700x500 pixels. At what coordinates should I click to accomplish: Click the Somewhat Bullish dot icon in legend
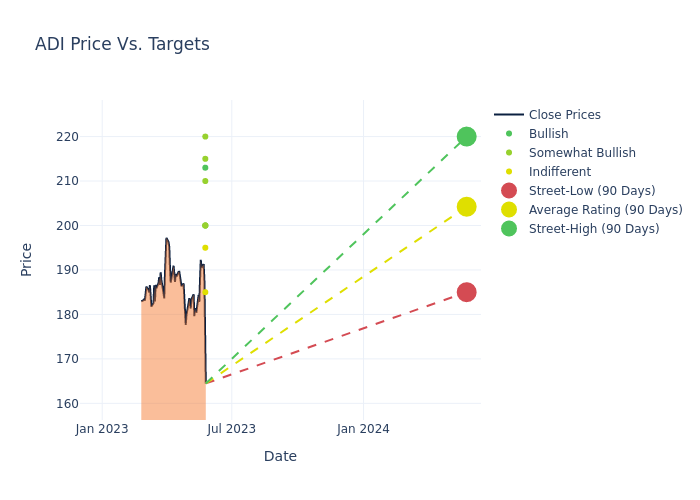click(509, 153)
